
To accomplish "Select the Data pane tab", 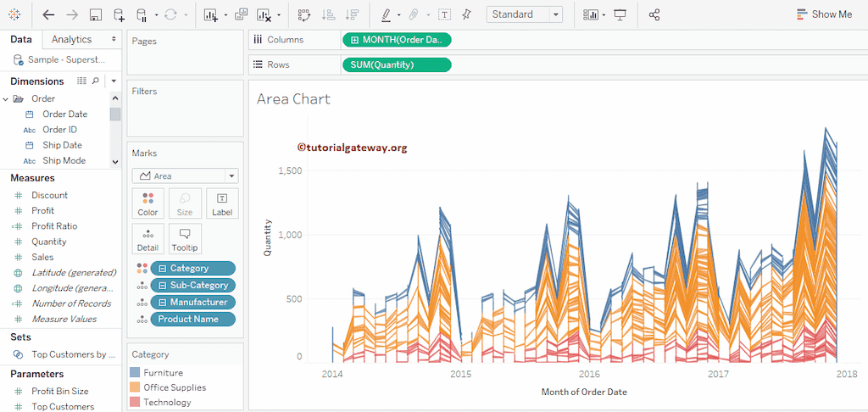I will click(x=21, y=39).
